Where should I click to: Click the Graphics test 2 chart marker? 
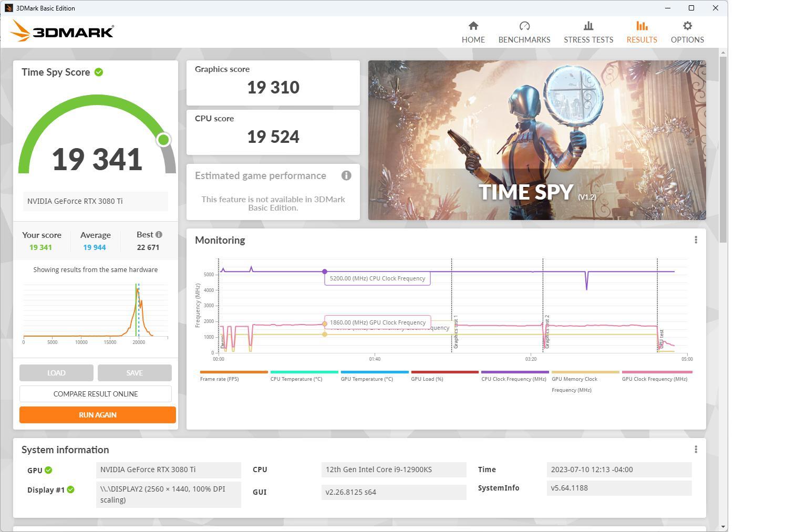547,332
